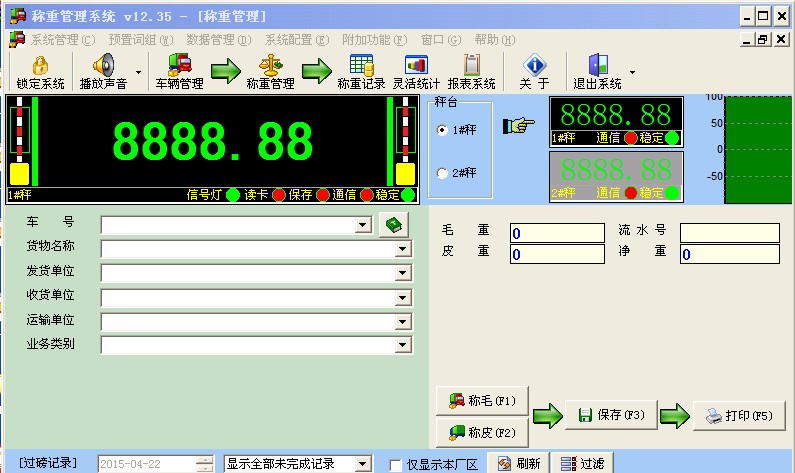
Task: Enable the 仅显示本厂区 checkbox
Action: (395, 464)
